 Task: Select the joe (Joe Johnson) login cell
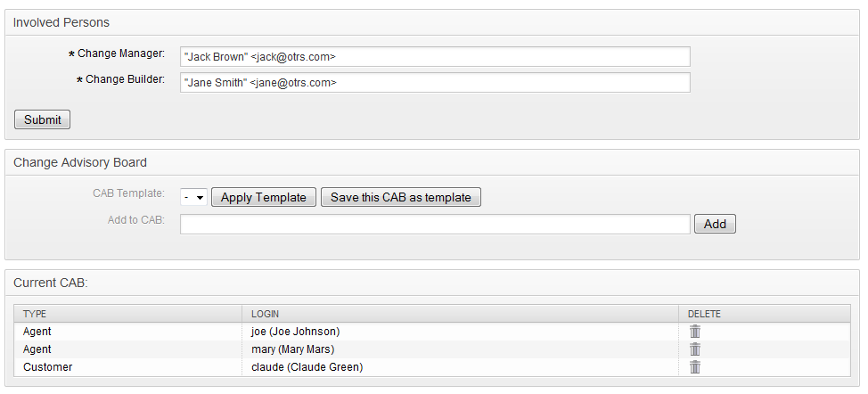point(296,332)
